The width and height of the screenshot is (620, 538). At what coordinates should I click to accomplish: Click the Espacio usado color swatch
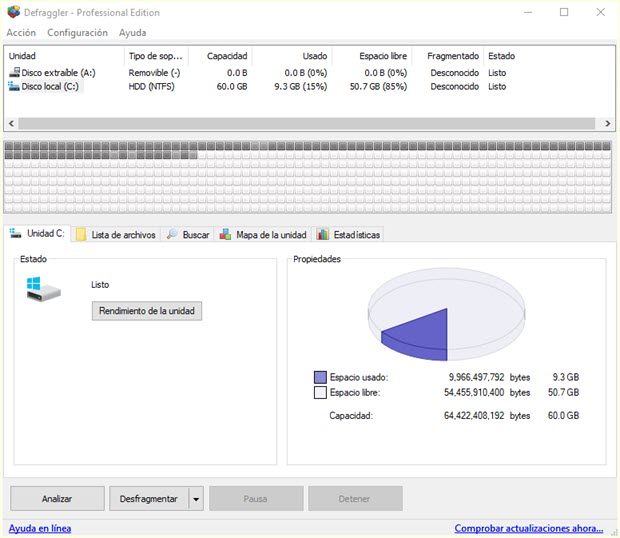tap(320, 377)
